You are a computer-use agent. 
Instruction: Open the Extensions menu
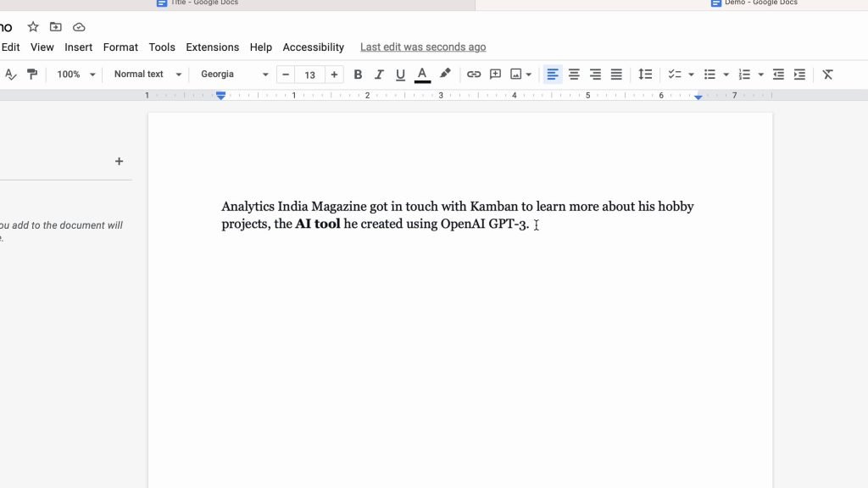212,47
